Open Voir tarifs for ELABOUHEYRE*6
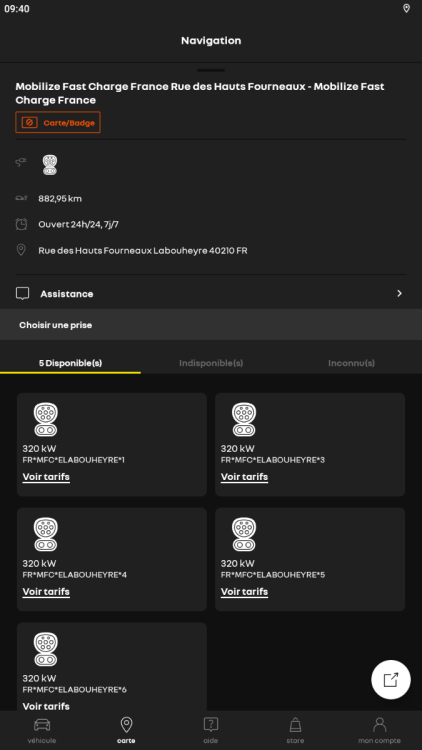 tap(46, 706)
